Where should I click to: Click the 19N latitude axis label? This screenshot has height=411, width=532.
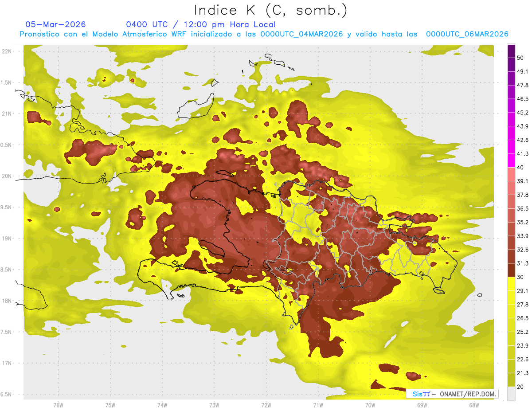pyautogui.click(x=7, y=239)
